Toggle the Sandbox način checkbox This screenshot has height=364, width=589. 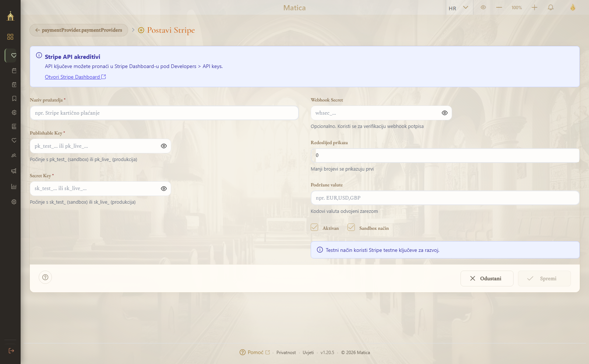[x=351, y=228]
